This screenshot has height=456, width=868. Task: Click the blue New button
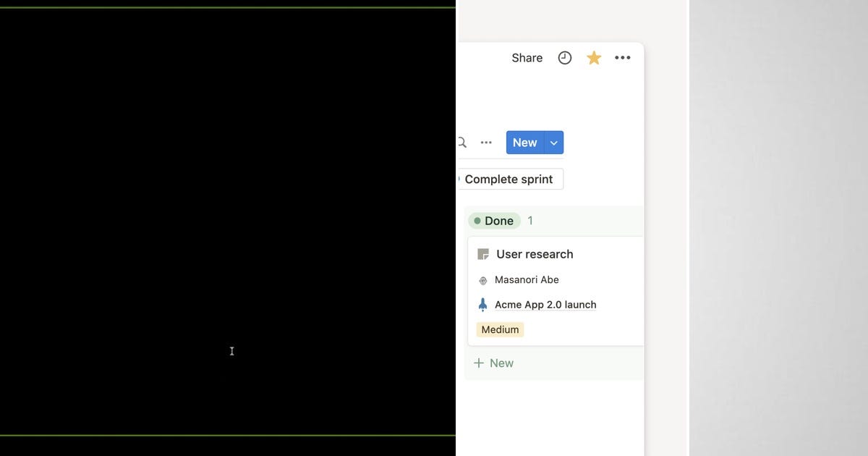[x=524, y=142]
